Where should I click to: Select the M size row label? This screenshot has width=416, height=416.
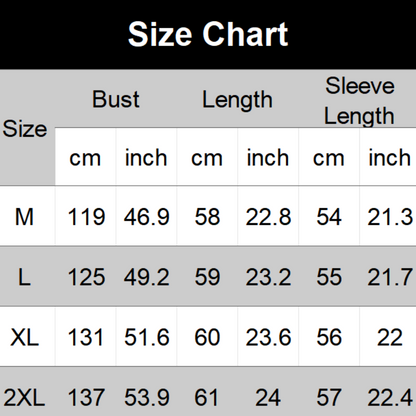coord(24,217)
